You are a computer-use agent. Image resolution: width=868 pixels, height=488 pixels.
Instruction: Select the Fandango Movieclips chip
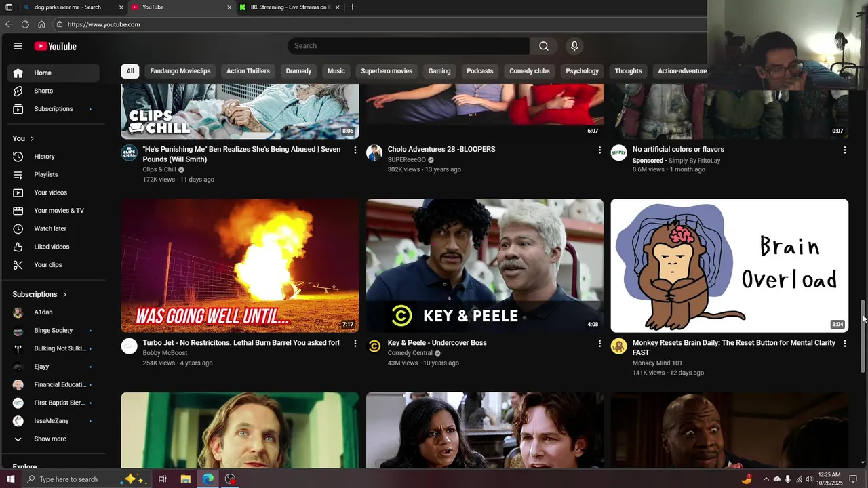pos(180,71)
